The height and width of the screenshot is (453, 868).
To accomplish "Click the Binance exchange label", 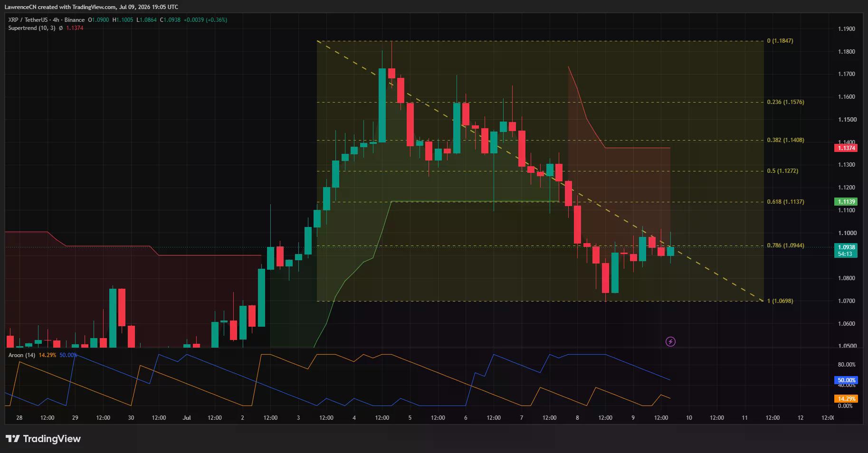I will [x=75, y=20].
